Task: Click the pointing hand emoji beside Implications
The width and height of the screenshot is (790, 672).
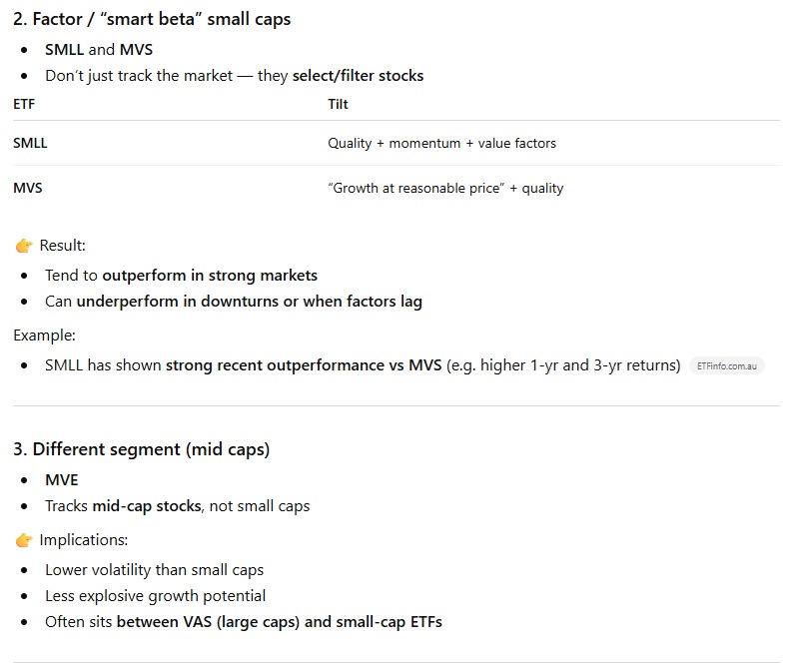Action: (24, 540)
